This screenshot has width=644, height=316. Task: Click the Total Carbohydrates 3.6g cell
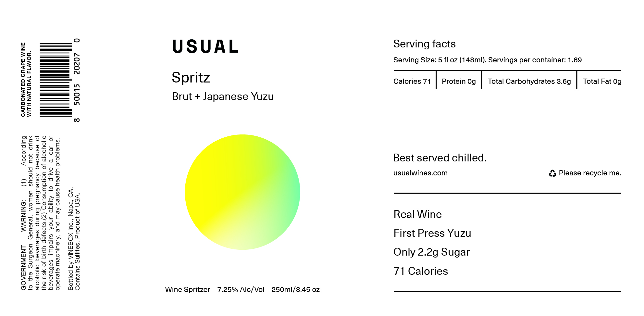click(x=529, y=82)
